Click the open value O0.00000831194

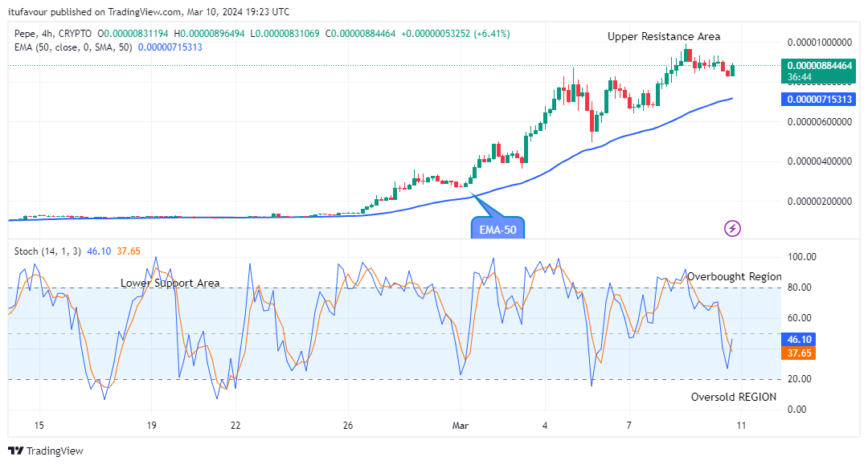[x=133, y=34]
